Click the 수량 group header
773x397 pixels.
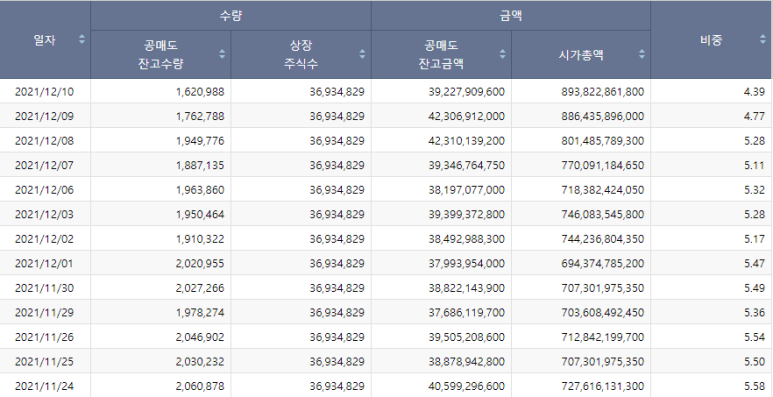231,16
